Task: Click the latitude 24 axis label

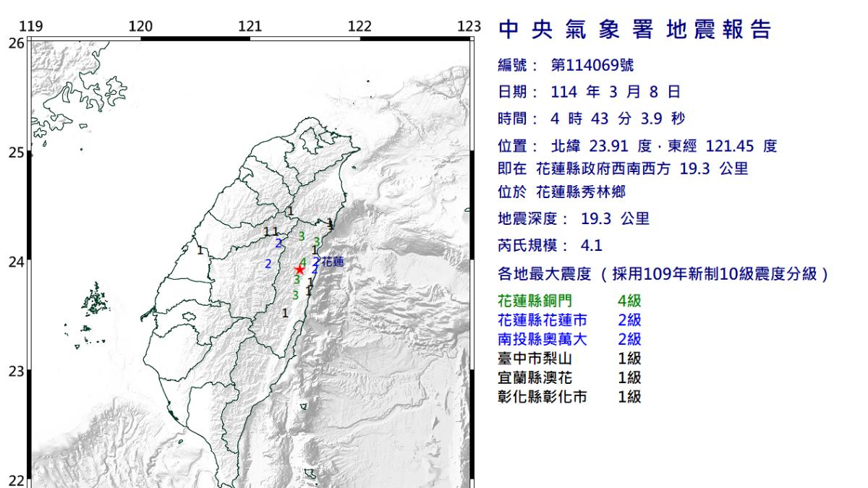Action: coord(16,262)
